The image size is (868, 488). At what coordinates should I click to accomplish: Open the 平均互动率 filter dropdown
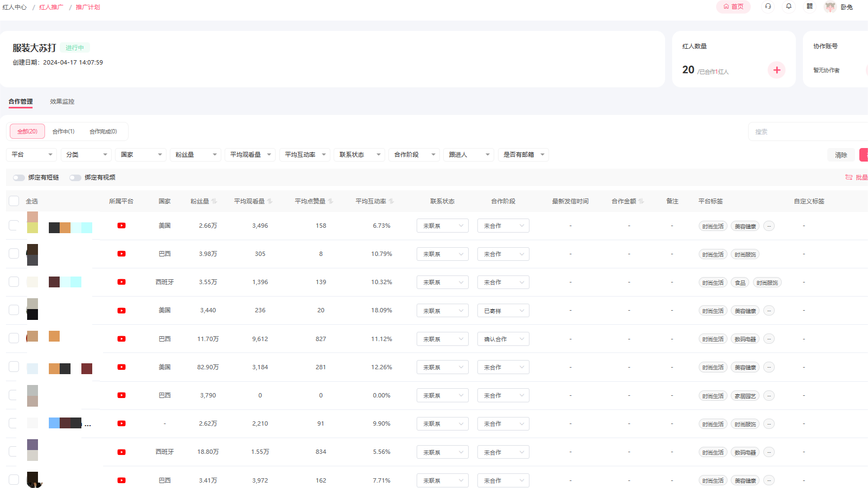305,155
